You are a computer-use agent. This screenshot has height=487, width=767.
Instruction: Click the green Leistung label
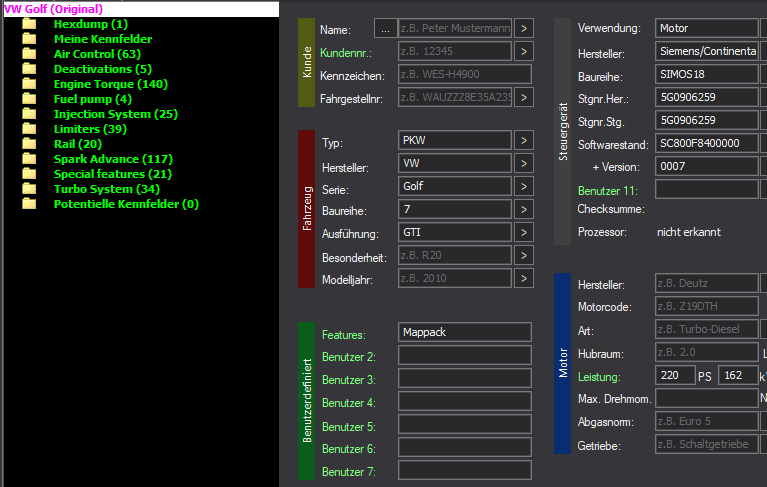[x=599, y=377]
